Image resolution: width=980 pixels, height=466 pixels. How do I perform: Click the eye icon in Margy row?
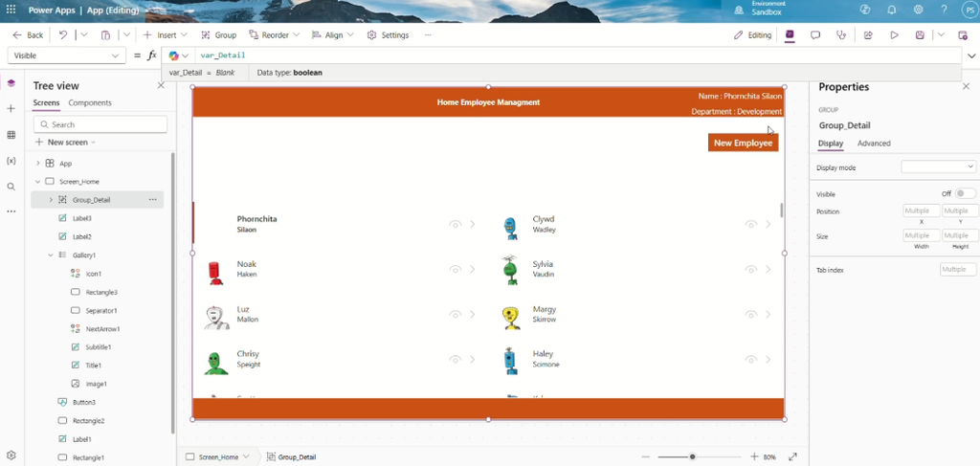click(751, 314)
